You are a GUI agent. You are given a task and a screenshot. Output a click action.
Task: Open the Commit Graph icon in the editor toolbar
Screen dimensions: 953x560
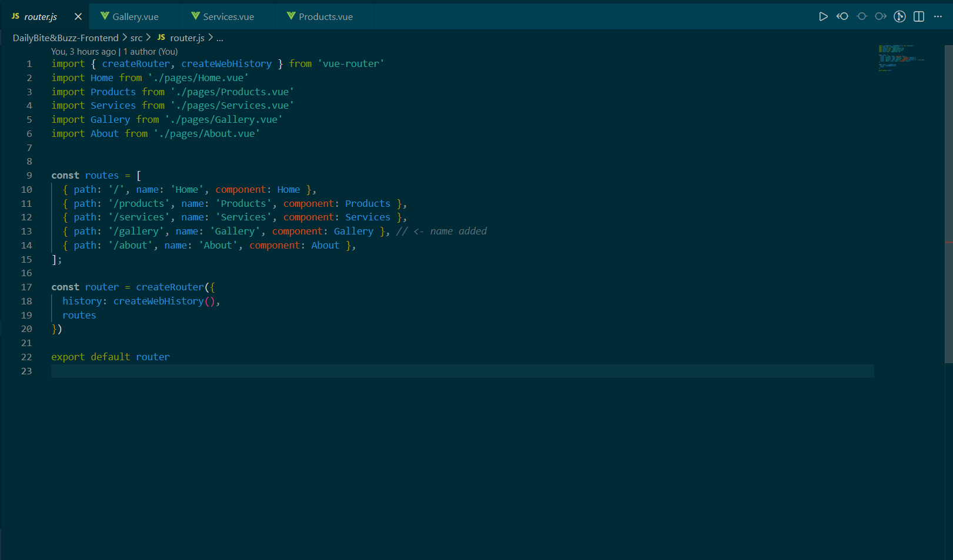[x=900, y=16]
